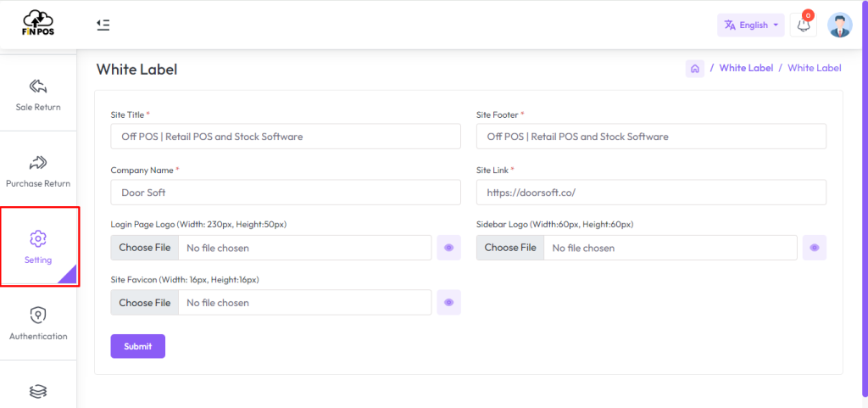Image resolution: width=868 pixels, height=408 pixels.
Task: Click the FIN POS logo
Action: [x=38, y=24]
